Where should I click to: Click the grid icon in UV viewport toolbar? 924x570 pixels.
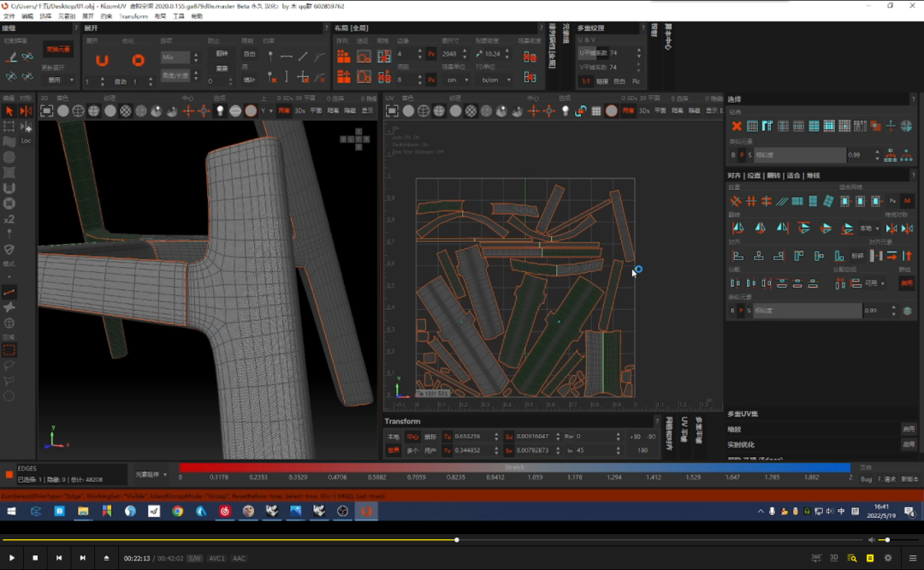coord(596,110)
